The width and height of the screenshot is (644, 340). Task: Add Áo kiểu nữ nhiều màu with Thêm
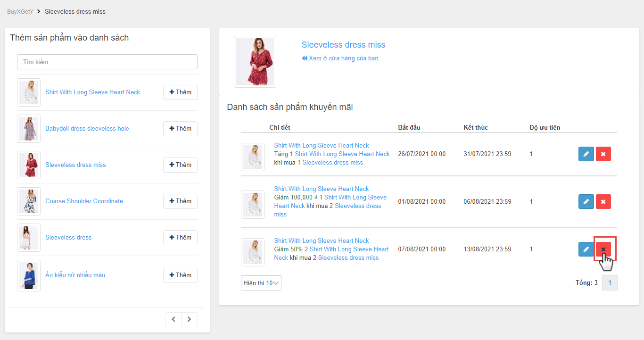[x=180, y=275]
